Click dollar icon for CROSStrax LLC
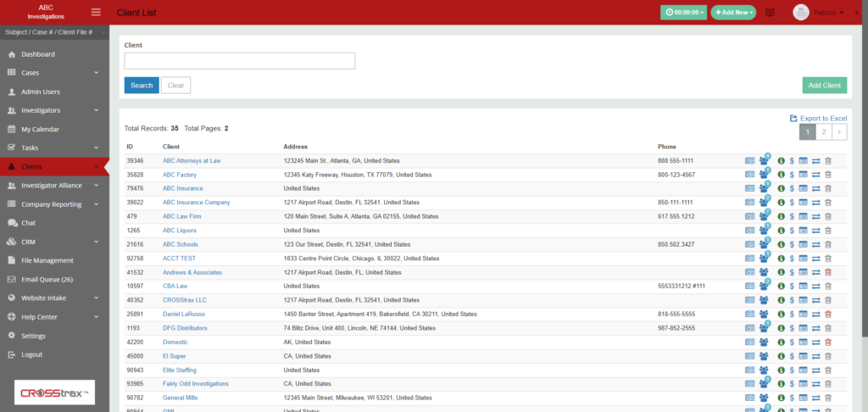 [793, 300]
